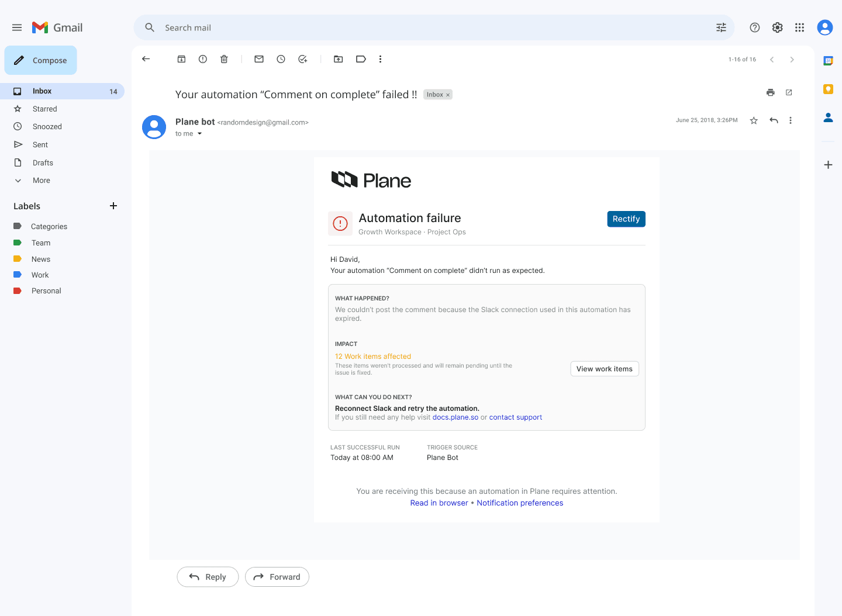Create a new label with plus
The width and height of the screenshot is (842, 616).
click(x=113, y=206)
